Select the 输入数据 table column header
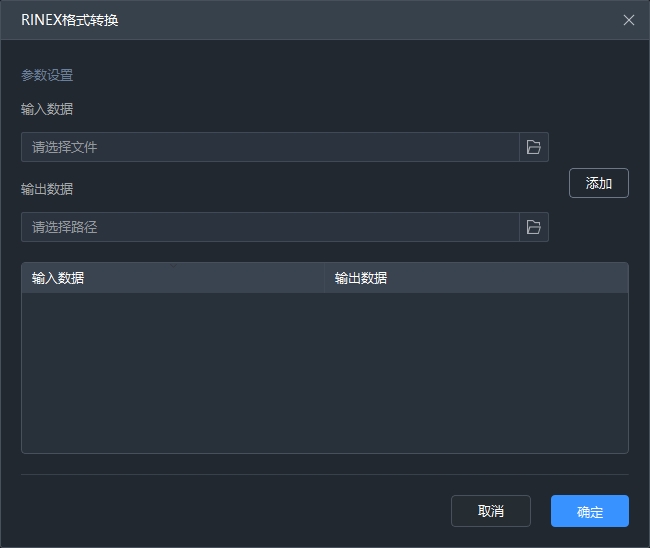This screenshot has width=650, height=548. (x=172, y=278)
